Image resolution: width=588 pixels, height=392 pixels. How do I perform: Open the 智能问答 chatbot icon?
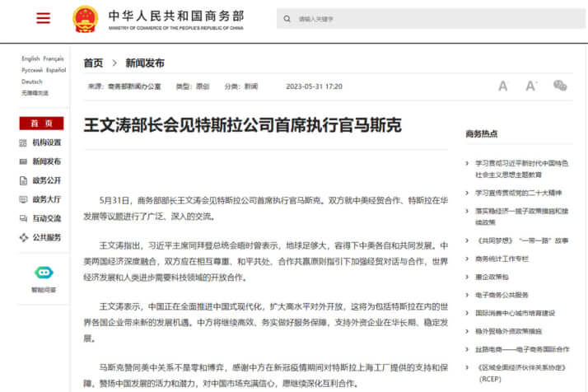click(x=44, y=273)
